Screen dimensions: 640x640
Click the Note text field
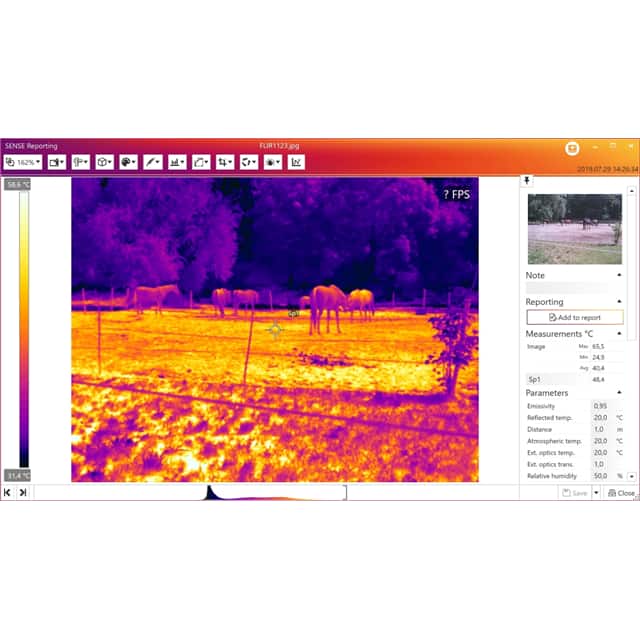[x=574, y=288]
